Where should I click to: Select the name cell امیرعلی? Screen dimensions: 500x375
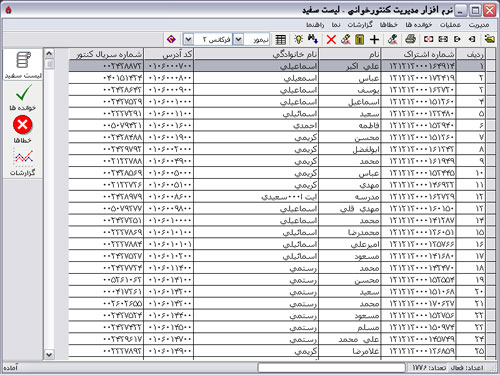[x=350, y=244]
